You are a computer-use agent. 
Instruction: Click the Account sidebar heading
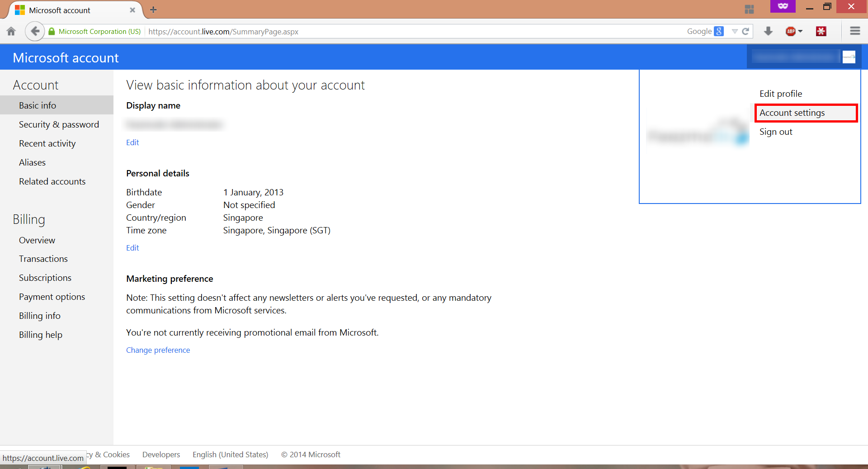[x=36, y=85]
